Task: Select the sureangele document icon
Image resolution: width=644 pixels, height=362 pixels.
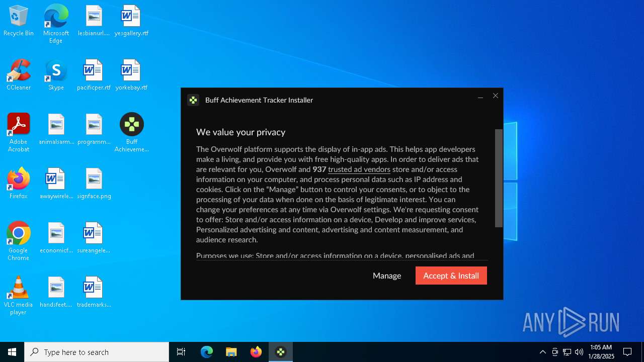Action: (x=94, y=238)
